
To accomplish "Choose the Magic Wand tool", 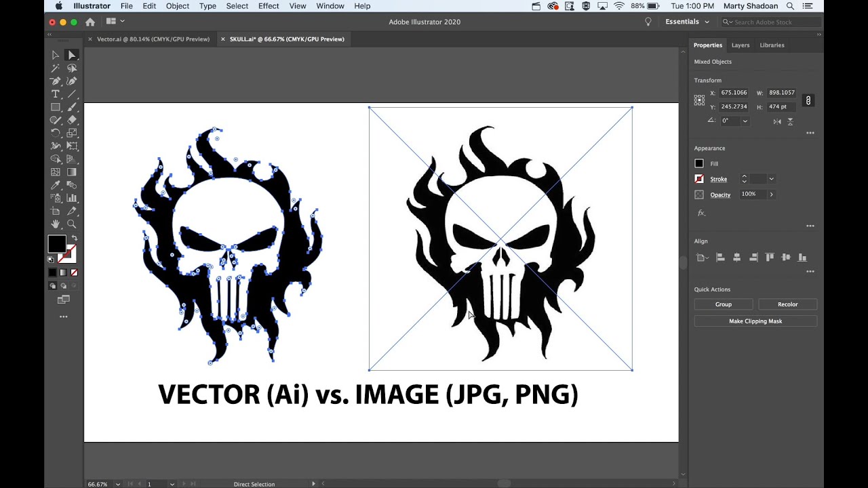I will point(56,68).
